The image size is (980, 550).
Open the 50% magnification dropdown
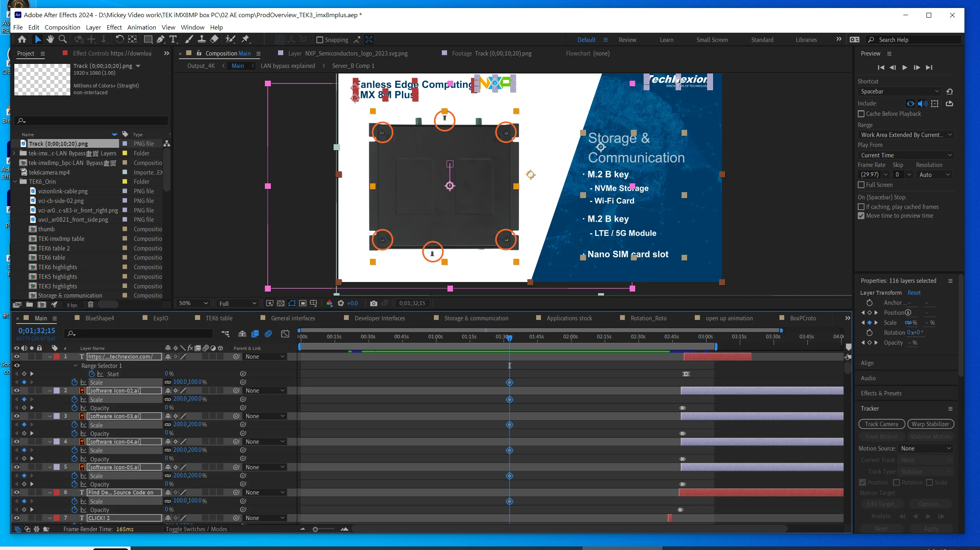pyautogui.click(x=193, y=304)
